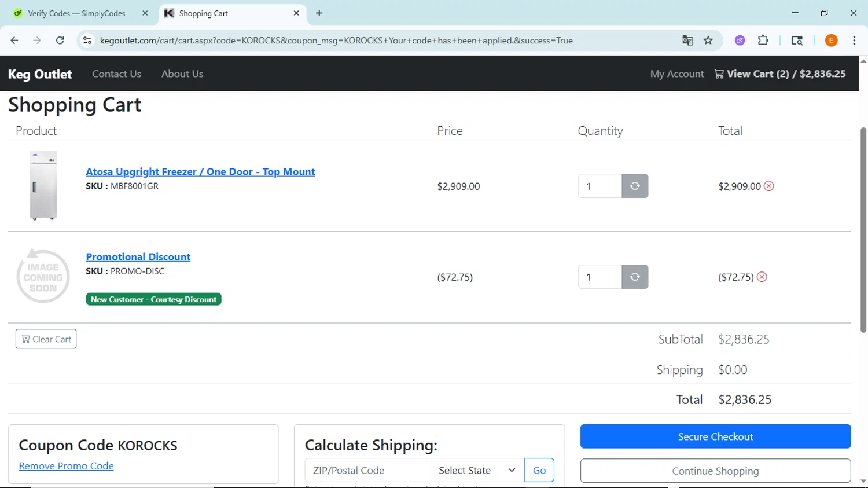Close the Shopping Cart tab
This screenshot has height=488, width=868.
click(296, 13)
